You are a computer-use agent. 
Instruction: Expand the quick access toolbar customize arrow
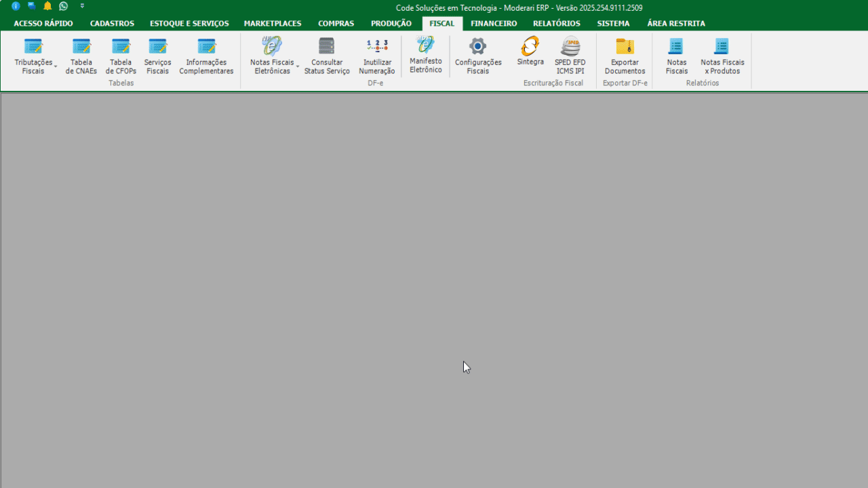pyautogui.click(x=82, y=6)
